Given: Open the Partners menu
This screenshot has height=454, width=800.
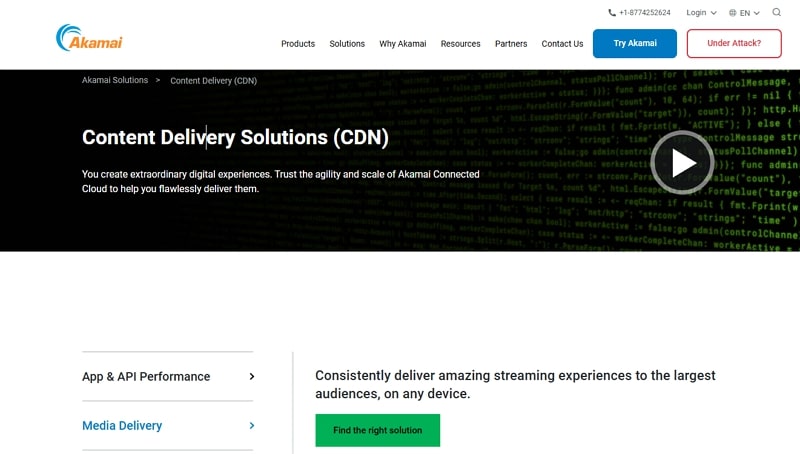Looking at the screenshot, I should 511,44.
